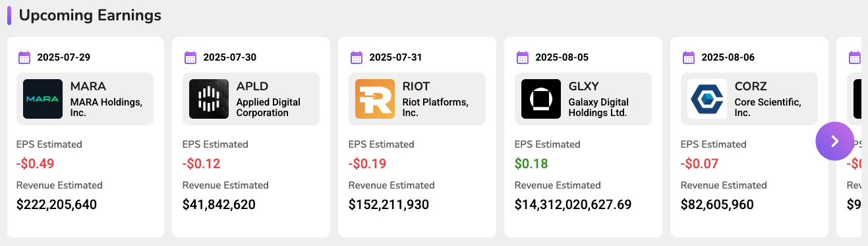Click calendar icon beside 2025-08-06
Image resolution: width=868 pixels, height=246 pixels.
pyautogui.click(x=689, y=57)
